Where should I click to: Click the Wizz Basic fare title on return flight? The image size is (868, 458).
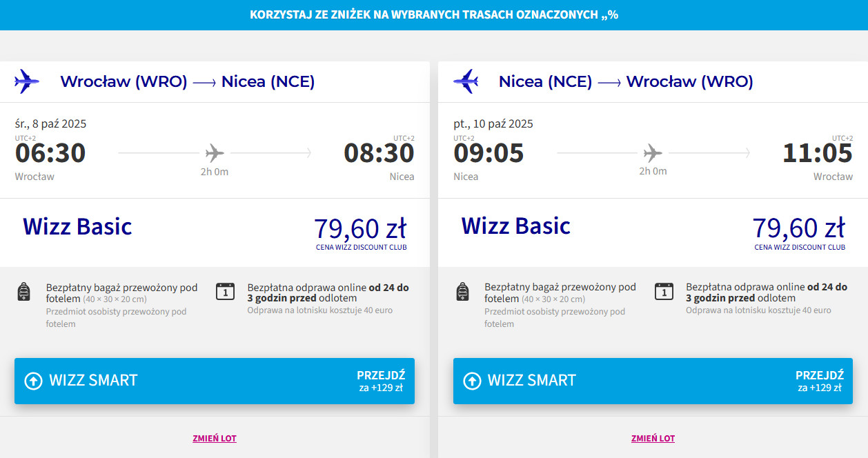click(516, 226)
